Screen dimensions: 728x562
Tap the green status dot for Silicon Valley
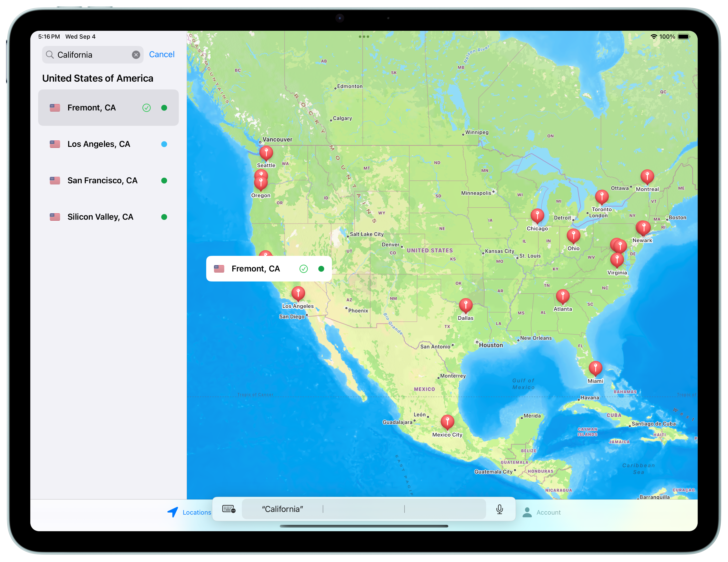coord(164,217)
